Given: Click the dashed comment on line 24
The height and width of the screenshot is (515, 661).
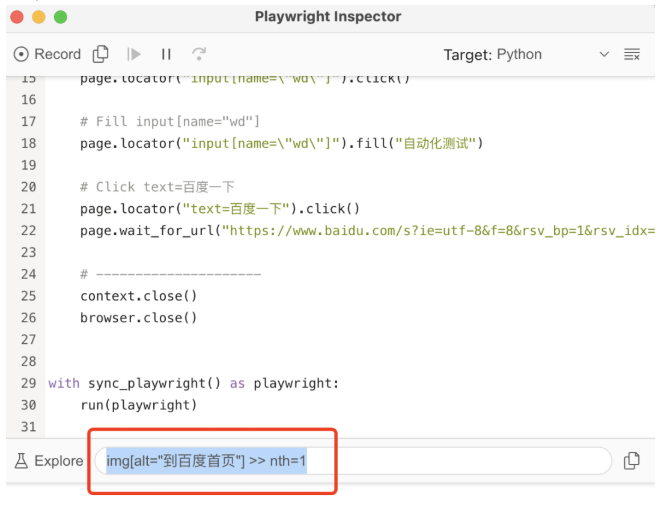Looking at the screenshot, I should (171, 274).
